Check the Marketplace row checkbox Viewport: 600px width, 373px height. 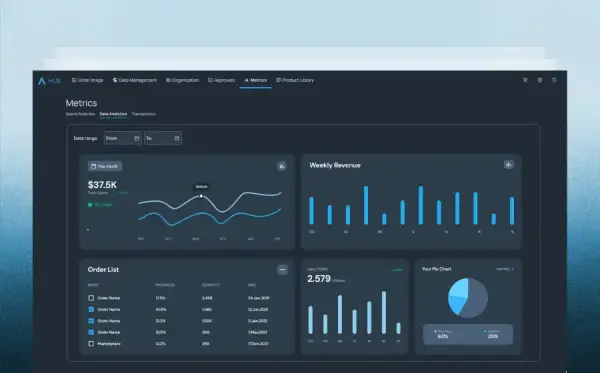(91, 344)
